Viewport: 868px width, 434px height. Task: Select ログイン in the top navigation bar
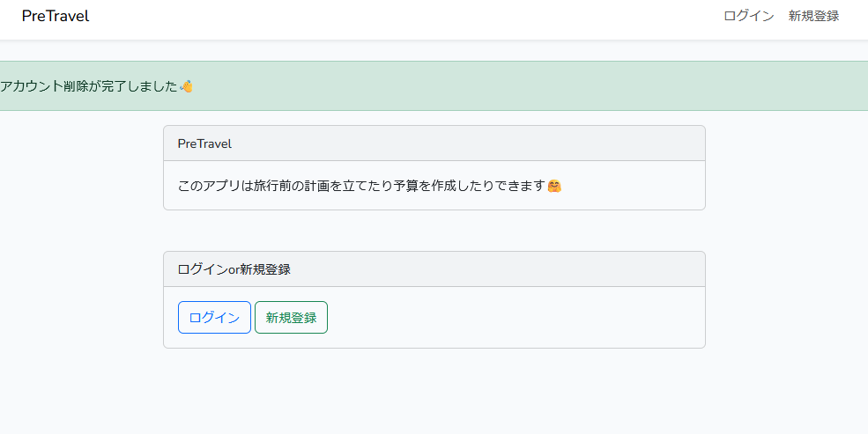[748, 16]
